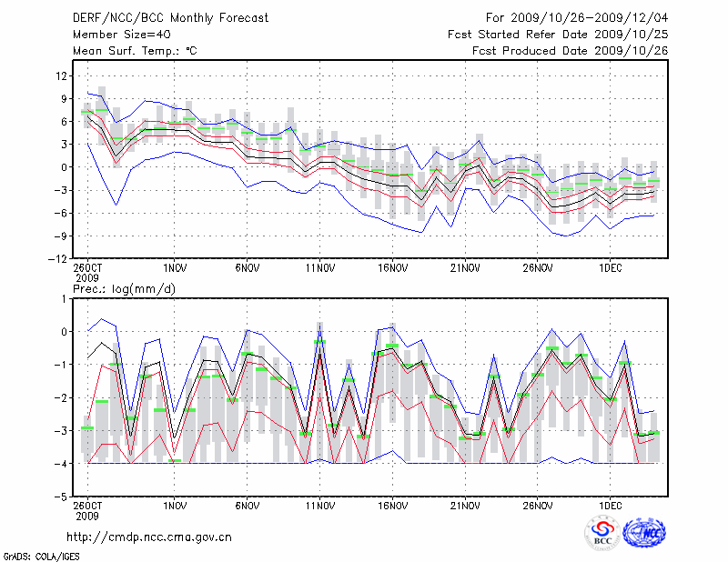The width and height of the screenshot is (728, 562).
Task: Click the -12 value on temperature y-axis
Action: [58, 259]
